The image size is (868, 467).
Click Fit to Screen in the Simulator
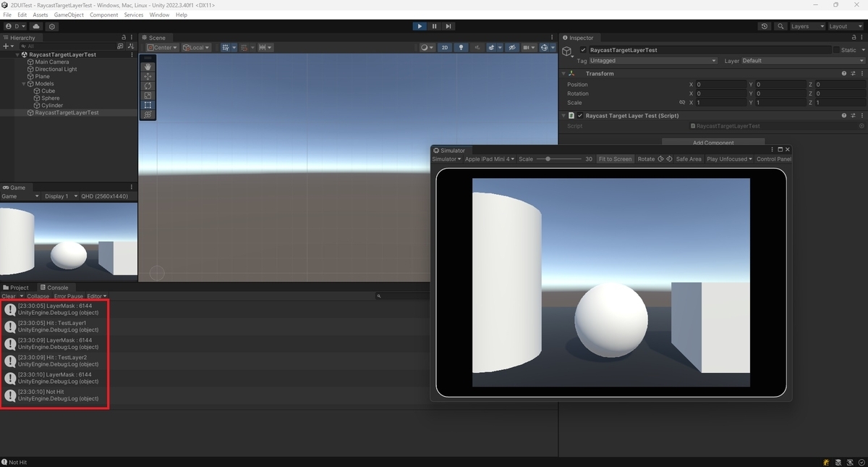(615, 159)
